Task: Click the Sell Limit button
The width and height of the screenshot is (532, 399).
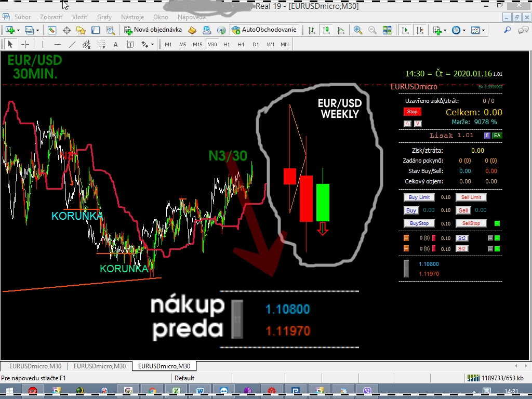Action: pyautogui.click(x=471, y=197)
